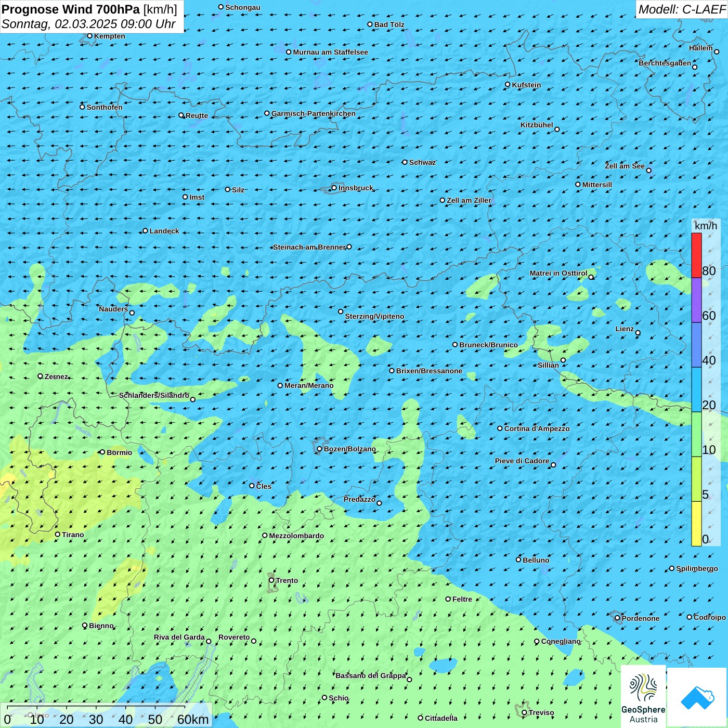Click the Tirano marker circle
The image size is (728, 728).
[x=58, y=534]
